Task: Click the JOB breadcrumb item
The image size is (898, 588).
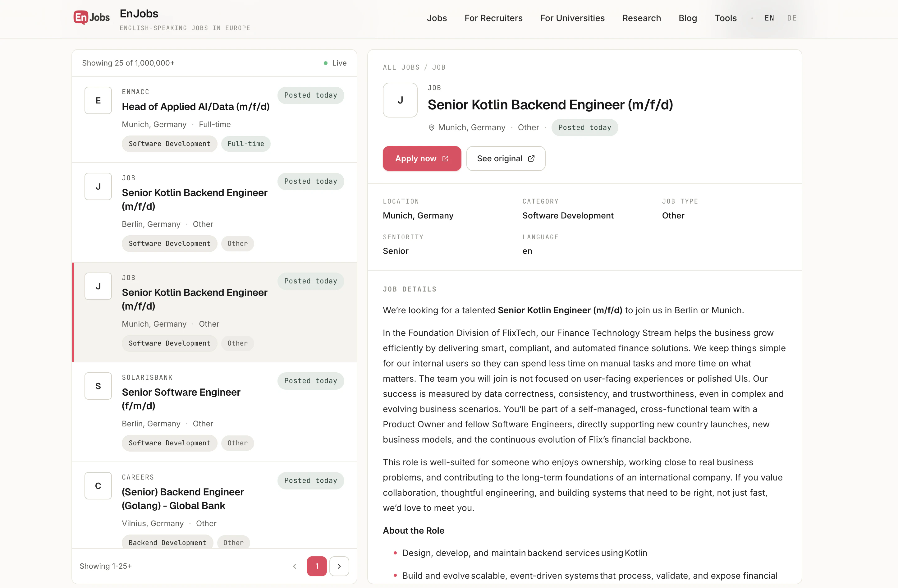Action: point(438,67)
